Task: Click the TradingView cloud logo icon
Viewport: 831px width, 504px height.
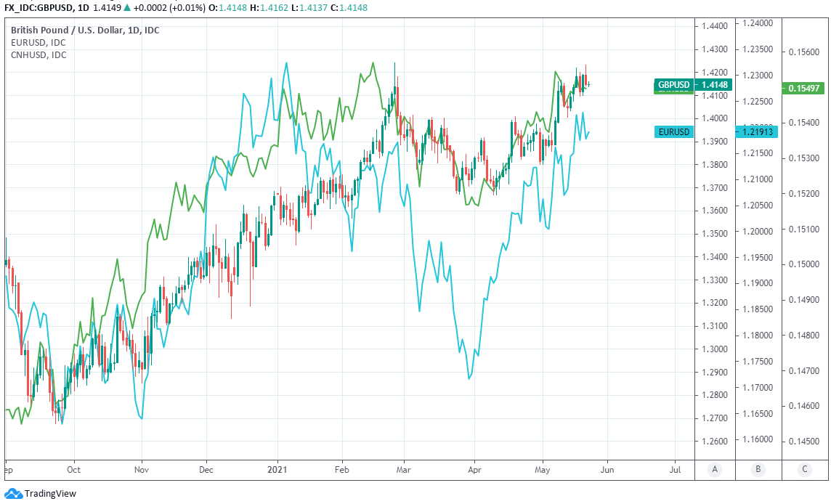Action: pos(13,494)
